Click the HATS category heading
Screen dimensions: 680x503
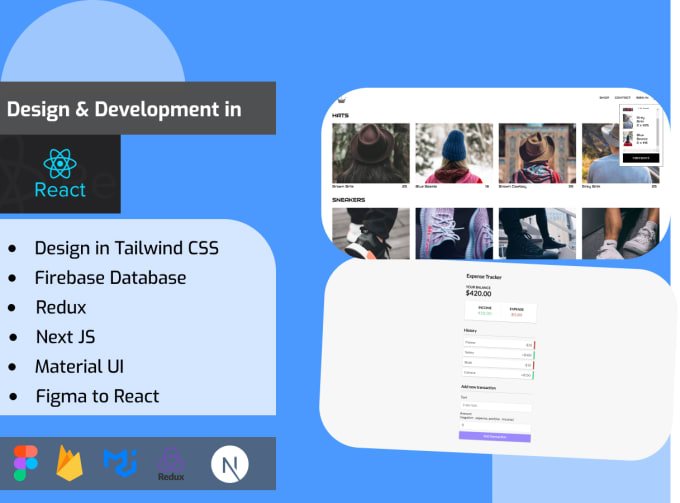[340, 115]
